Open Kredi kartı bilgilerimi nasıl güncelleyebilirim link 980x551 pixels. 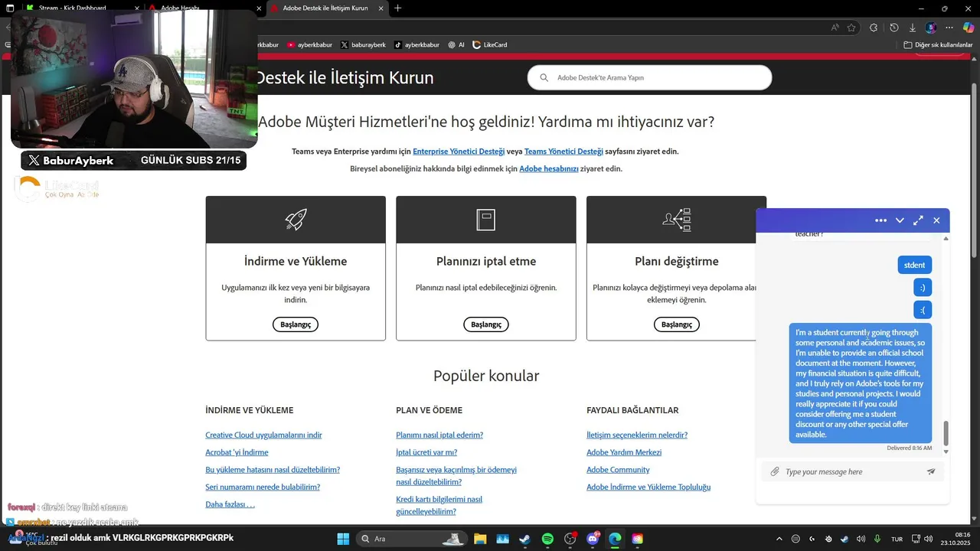coord(439,505)
